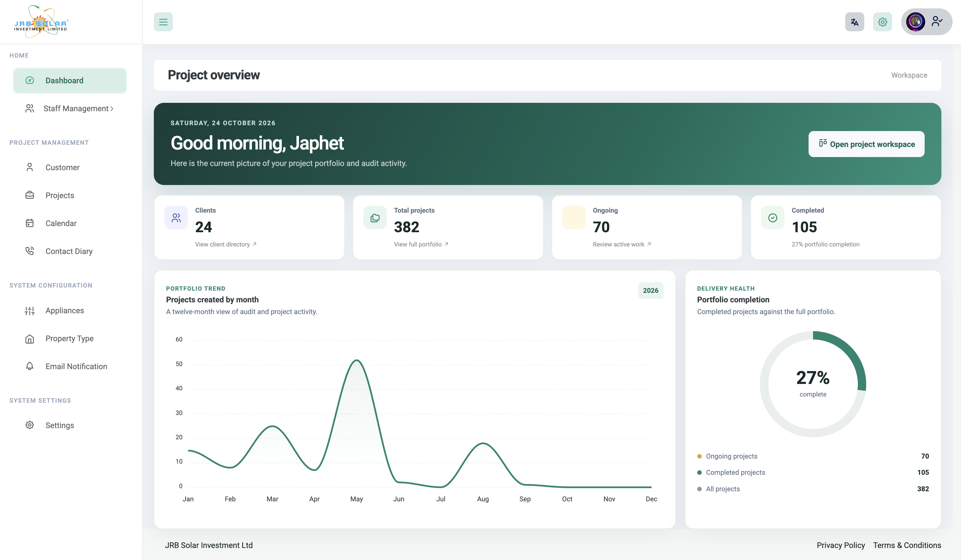Click the Appliances sliders icon
This screenshot has height=560, width=961.
tap(30, 310)
